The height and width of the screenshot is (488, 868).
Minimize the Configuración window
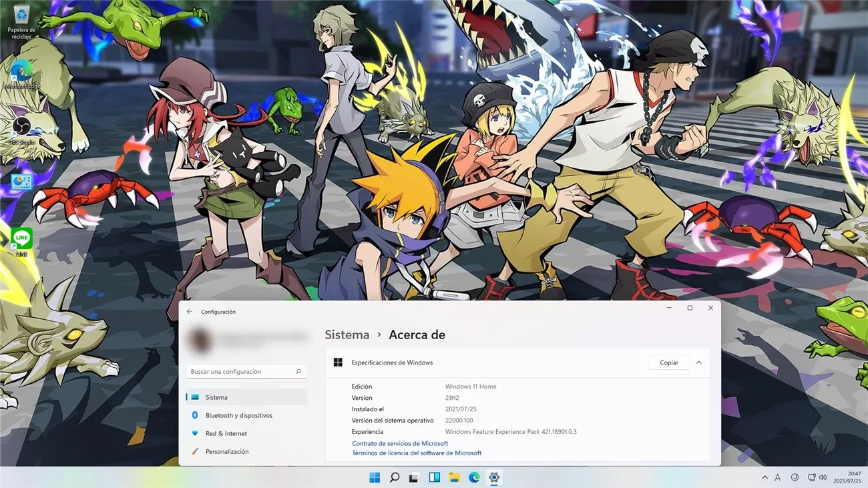pyautogui.click(x=670, y=308)
